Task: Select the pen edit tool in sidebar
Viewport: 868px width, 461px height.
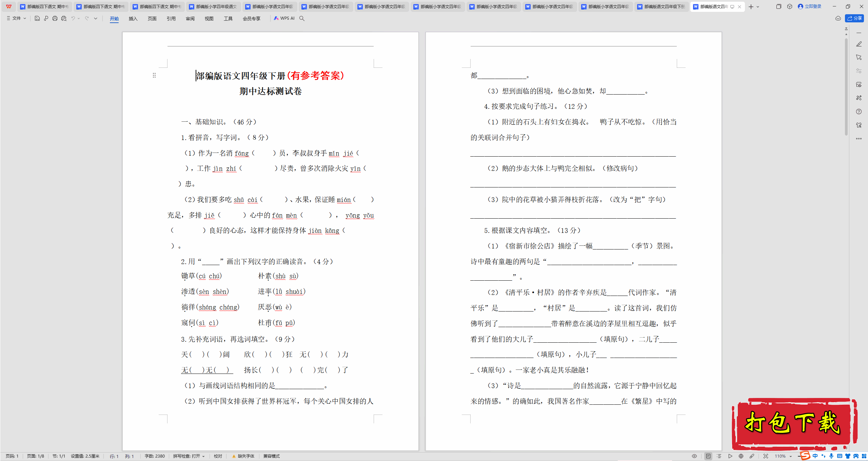Action: pos(859,44)
